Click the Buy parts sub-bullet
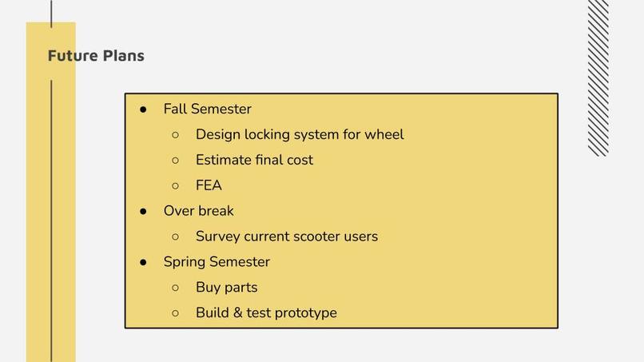This screenshot has height=362, width=644. pos(226,287)
